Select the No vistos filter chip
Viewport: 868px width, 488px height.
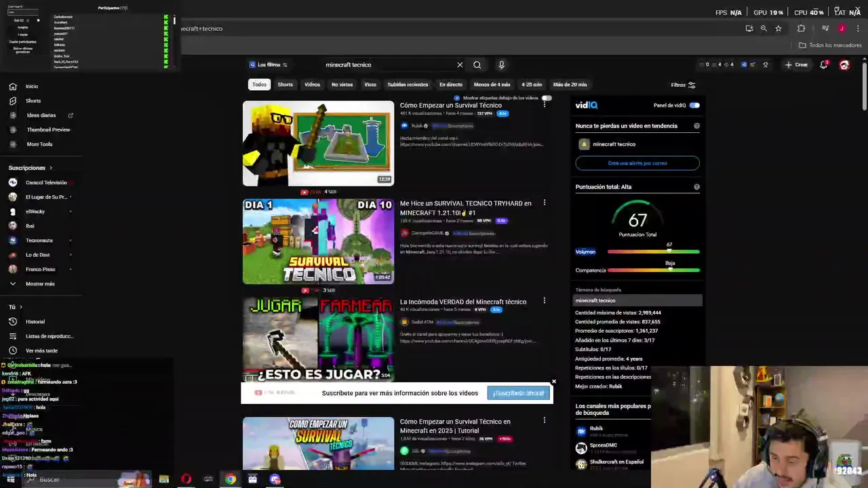pos(342,85)
